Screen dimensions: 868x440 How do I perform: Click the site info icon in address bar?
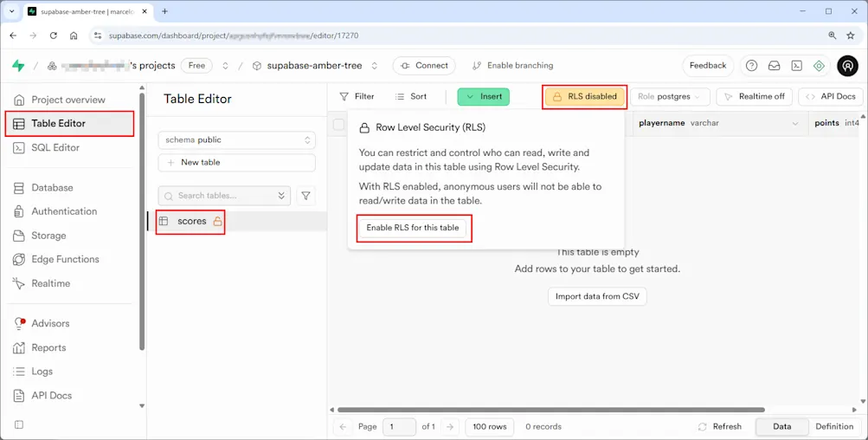[98, 36]
